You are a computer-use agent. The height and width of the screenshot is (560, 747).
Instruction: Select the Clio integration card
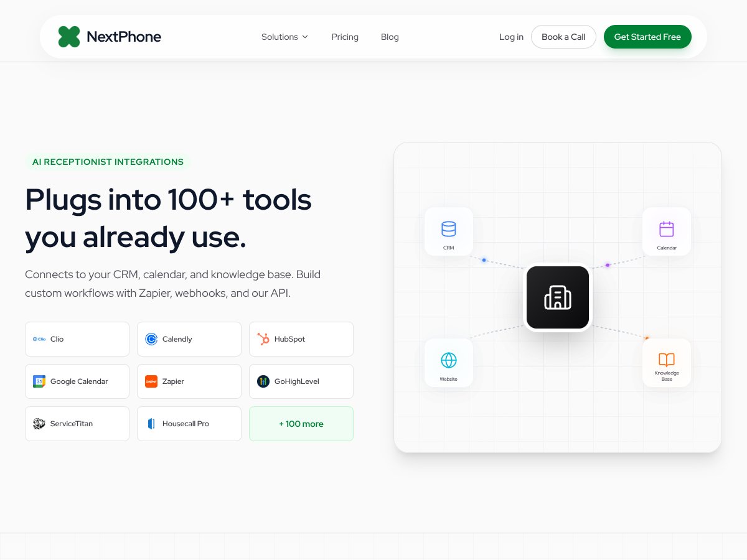tap(77, 339)
